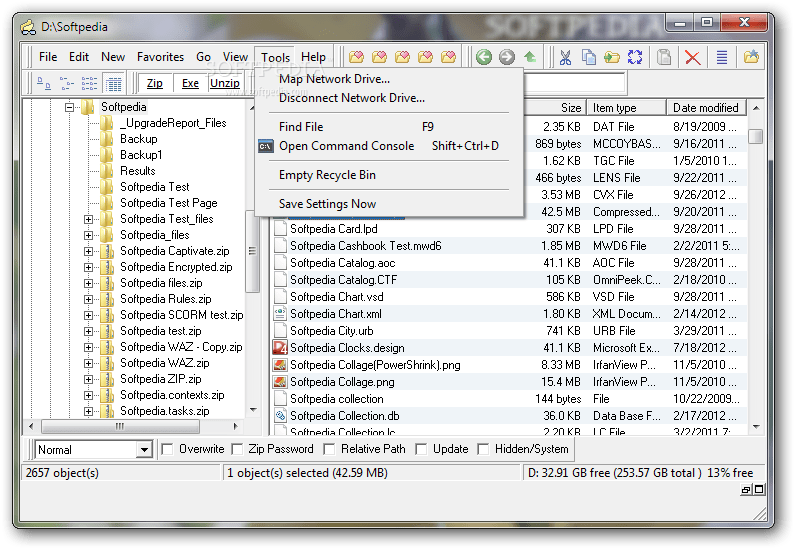Go up one folder level
The width and height of the screenshot is (795, 549).
point(530,57)
